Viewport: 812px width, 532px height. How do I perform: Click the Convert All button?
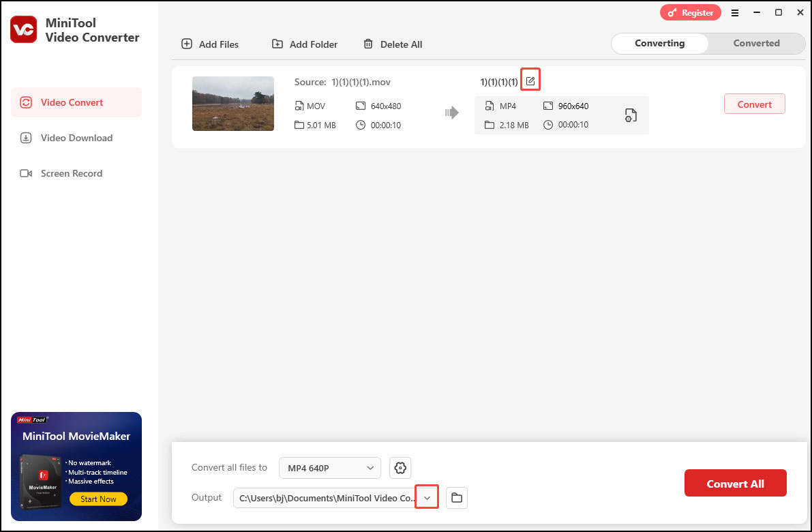736,484
